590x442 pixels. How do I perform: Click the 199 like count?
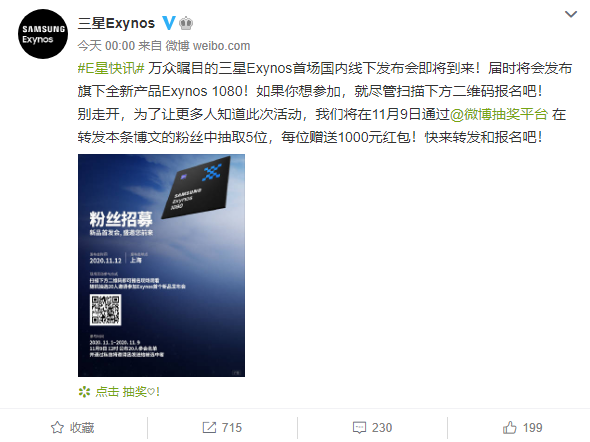tap(532, 428)
